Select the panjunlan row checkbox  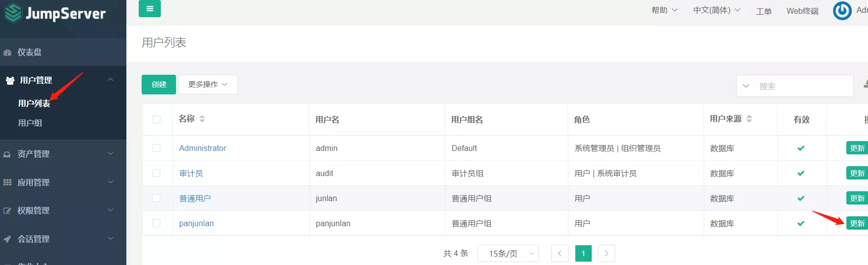pyautogui.click(x=156, y=223)
